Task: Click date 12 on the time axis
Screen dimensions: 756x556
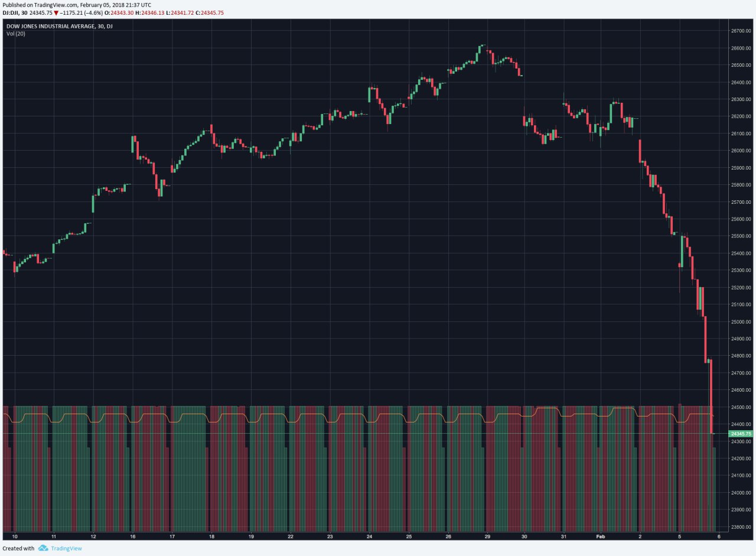Action: (x=93, y=537)
